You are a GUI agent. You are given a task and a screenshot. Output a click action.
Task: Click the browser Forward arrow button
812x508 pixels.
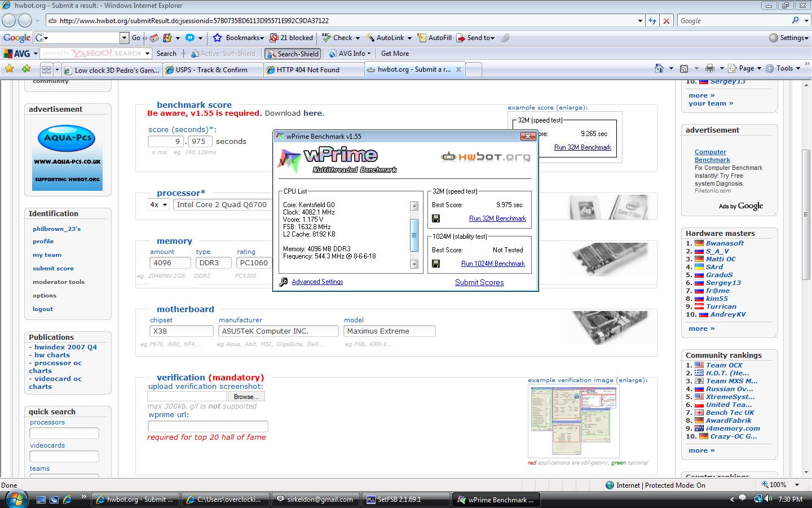[x=25, y=20]
